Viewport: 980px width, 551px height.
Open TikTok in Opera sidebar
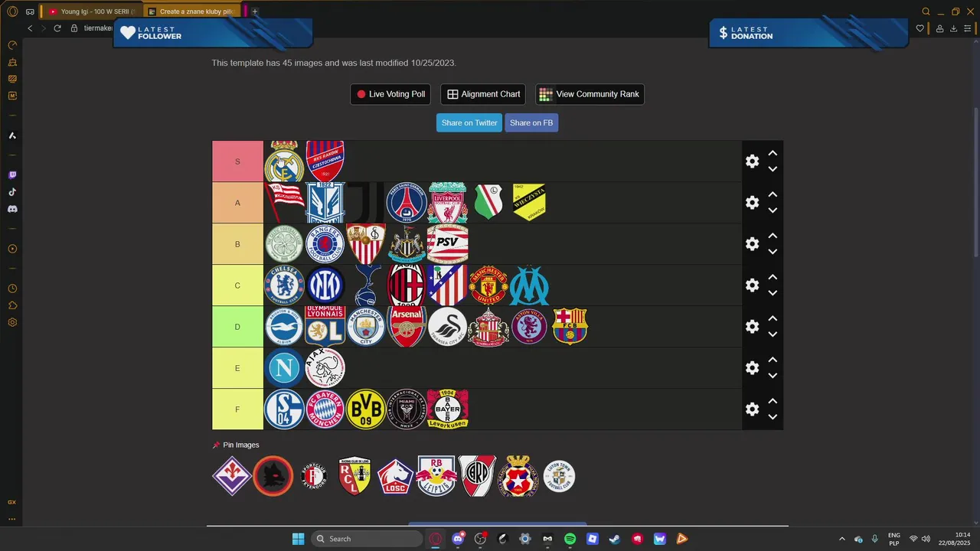point(12,192)
